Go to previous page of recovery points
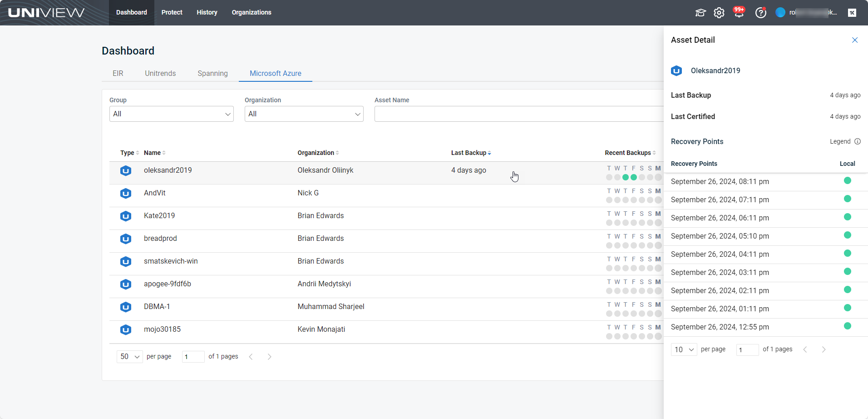The width and height of the screenshot is (868, 419). 805,349
